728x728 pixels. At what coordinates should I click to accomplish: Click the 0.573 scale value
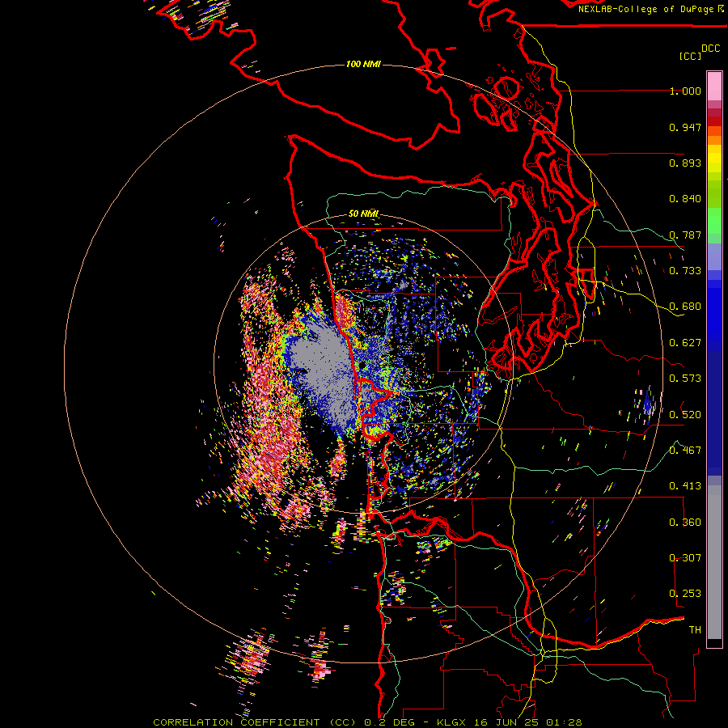click(685, 379)
